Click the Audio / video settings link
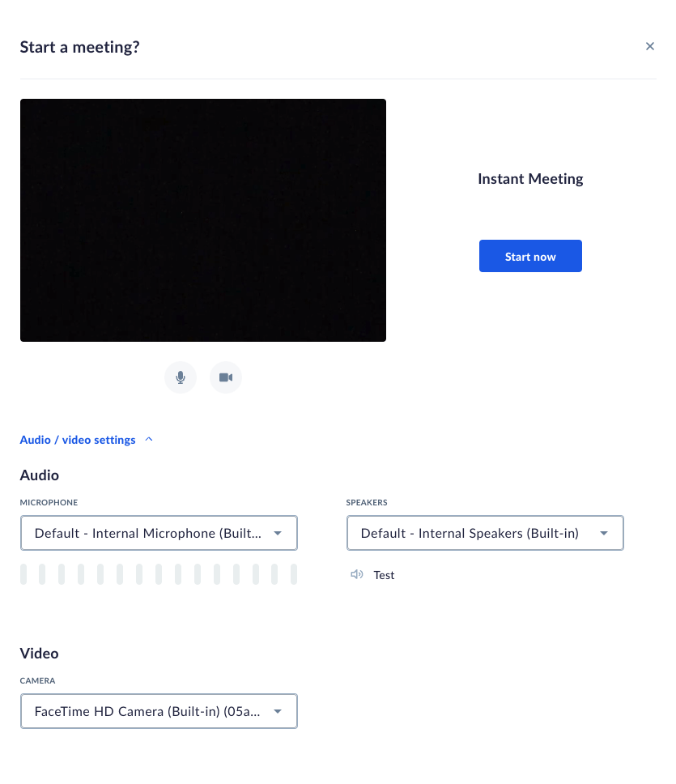Image resolution: width=676 pixels, height=784 pixels. (78, 440)
